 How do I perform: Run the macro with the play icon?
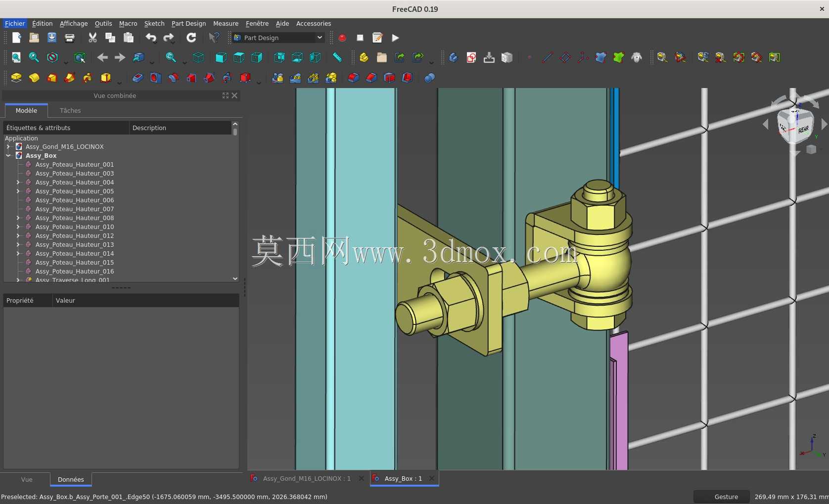[x=395, y=38]
